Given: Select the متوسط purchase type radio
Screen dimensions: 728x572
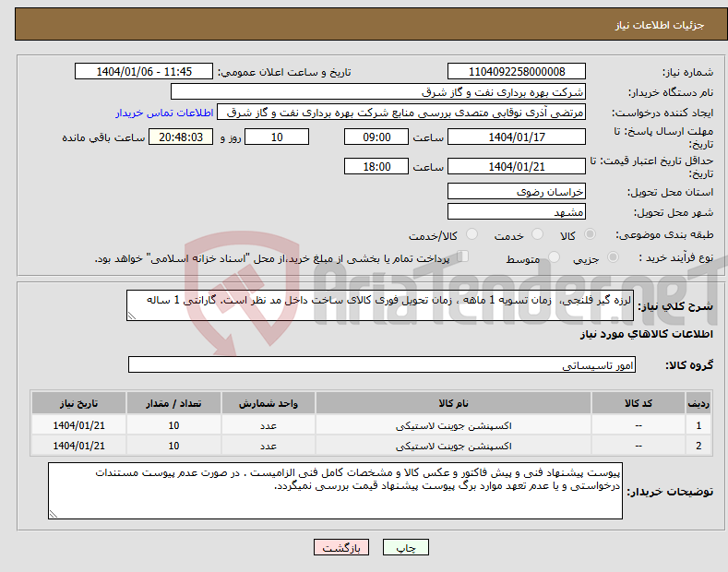Looking at the screenshot, I should point(554,256).
